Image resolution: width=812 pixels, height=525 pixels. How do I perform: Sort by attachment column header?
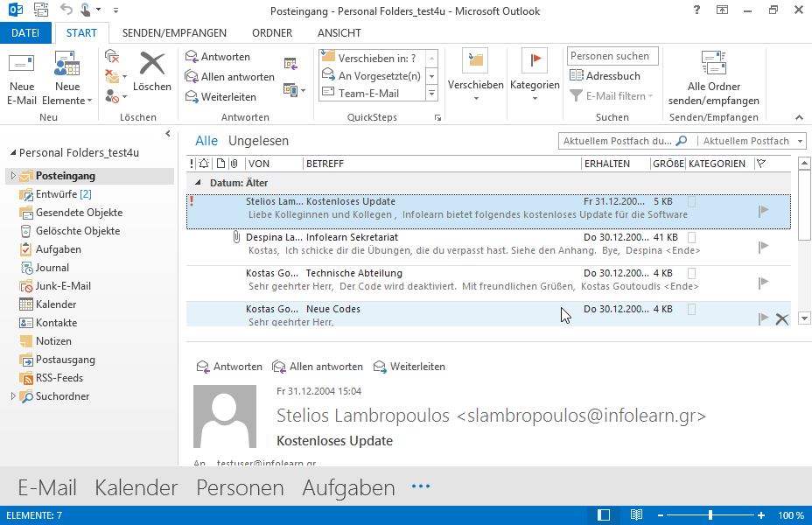(x=234, y=164)
